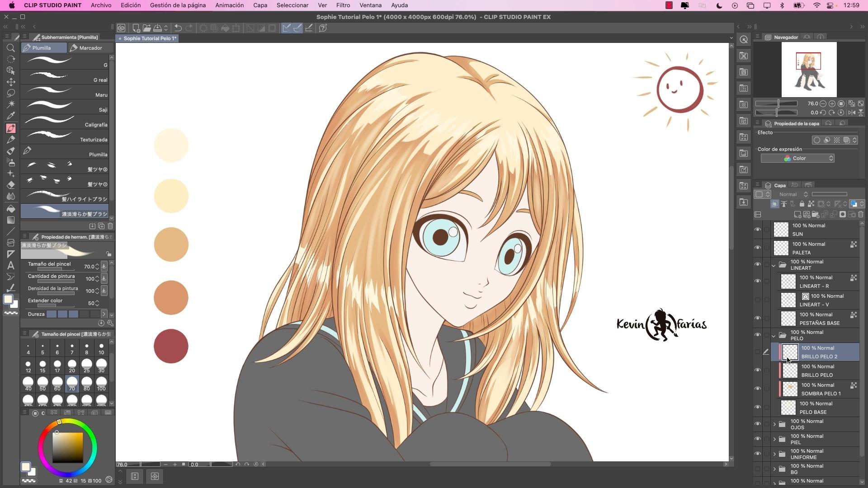Select the Fill bucket tool
Image resolution: width=868 pixels, height=488 pixels.
[11, 209]
